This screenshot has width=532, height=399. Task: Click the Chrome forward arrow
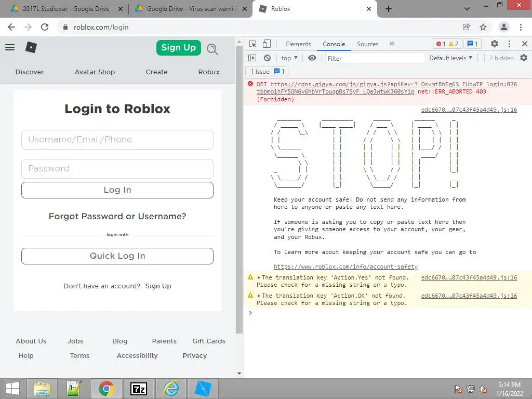[x=28, y=27]
